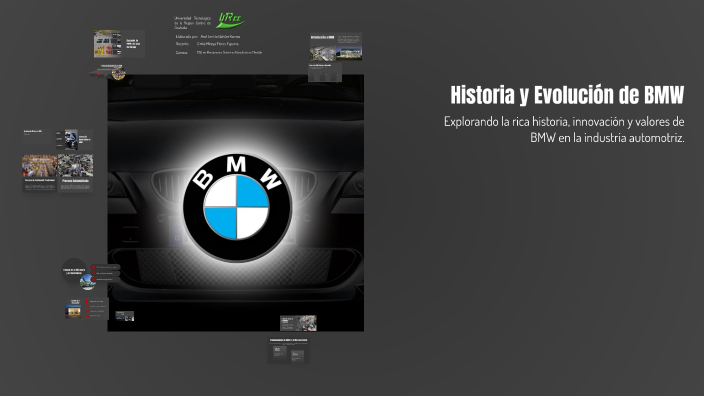Open the 'Introducción a BMW' slide with building photos
Viewport: 704px width, 396px height.
click(x=335, y=47)
